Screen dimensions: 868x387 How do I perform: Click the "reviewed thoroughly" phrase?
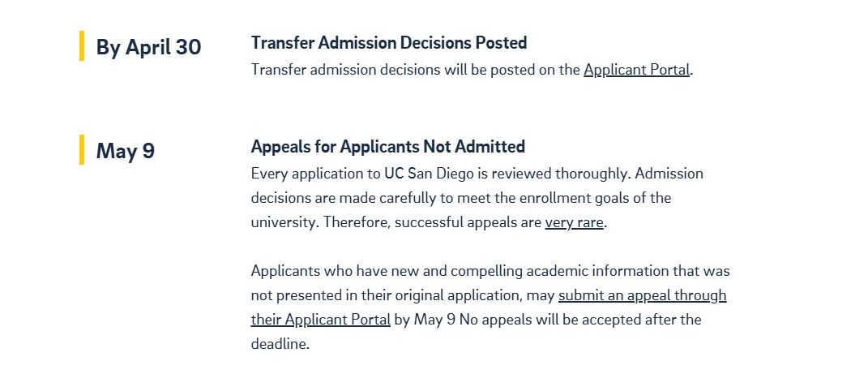[x=561, y=174]
